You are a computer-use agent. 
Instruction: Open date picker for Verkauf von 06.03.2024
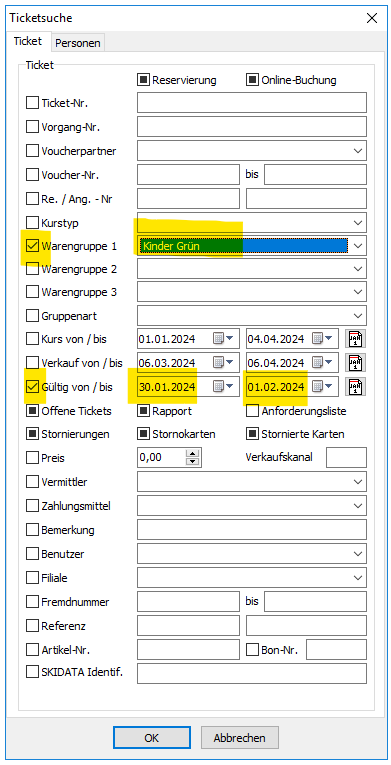(x=224, y=362)
